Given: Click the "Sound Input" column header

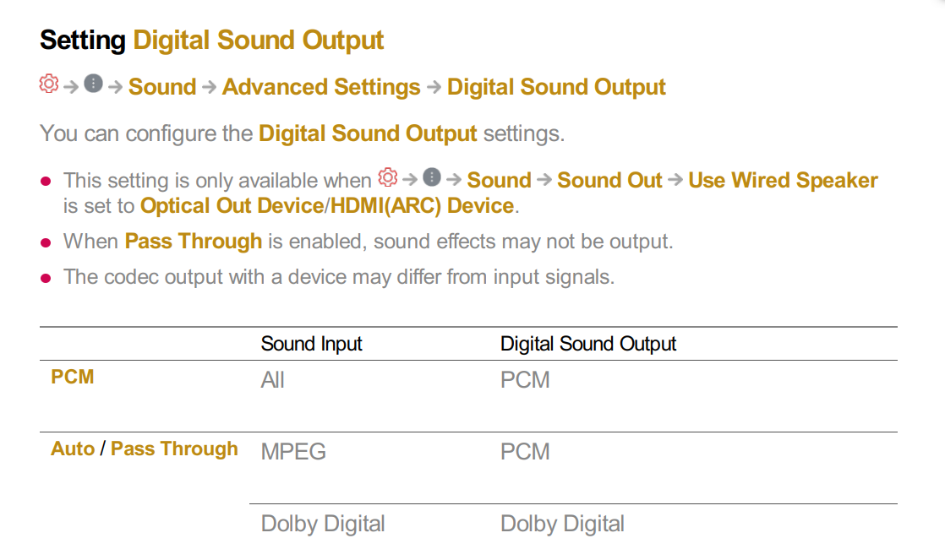Looking at the screenshot, I should [x=311, y=344].
